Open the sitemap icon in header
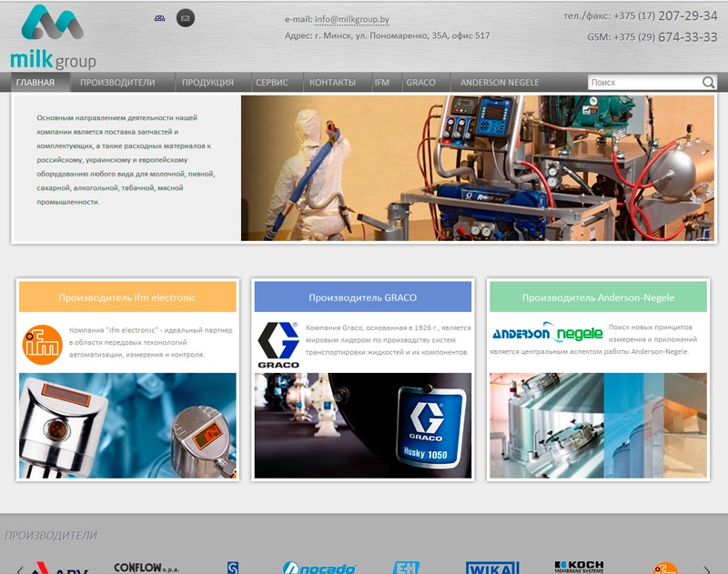The image size is (728, 574). (160, 18)
